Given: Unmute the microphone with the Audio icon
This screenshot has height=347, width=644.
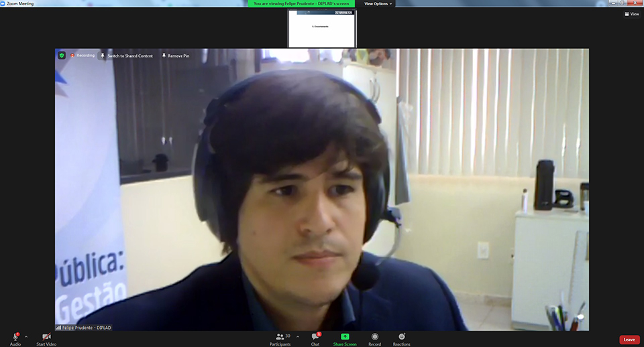Looking at the screenshot, I should point(15,336).
